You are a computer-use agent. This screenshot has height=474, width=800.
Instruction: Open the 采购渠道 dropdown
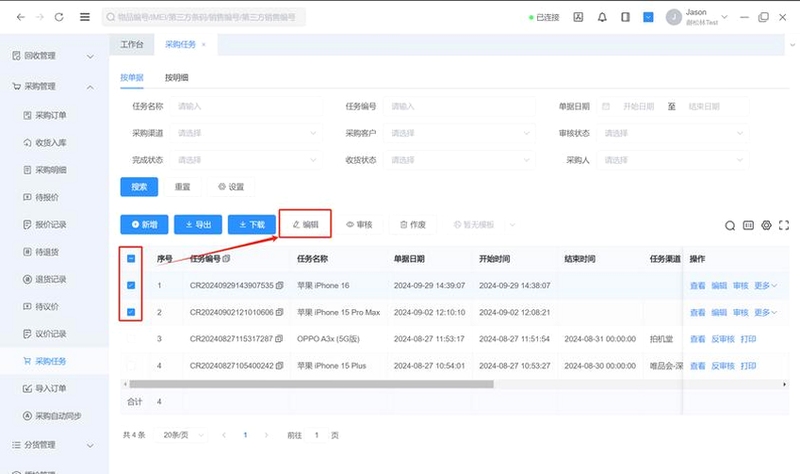246,133
